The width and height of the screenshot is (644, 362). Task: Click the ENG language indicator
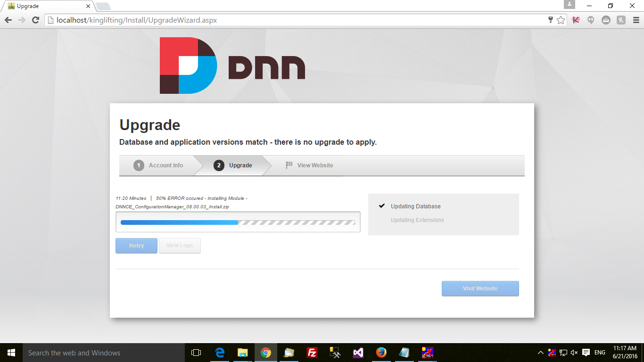(x=600, y=353)
